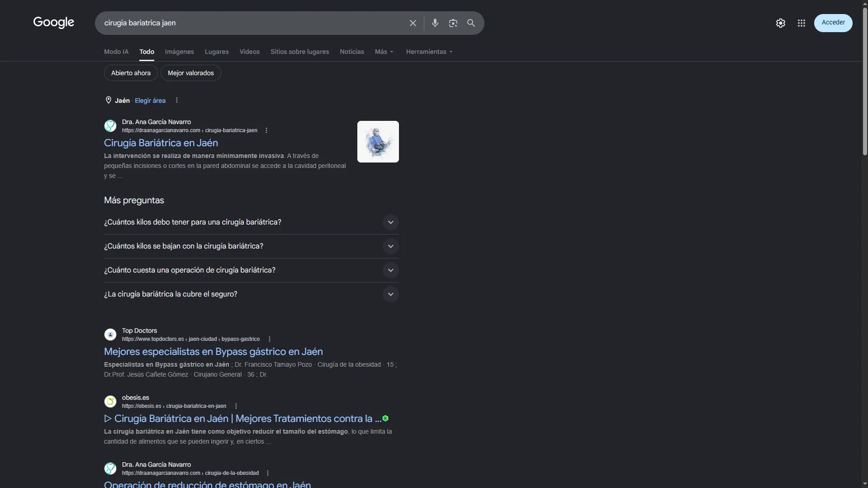The width and height of the screenshot is (868, 488).
Task: Click favicon of the cirugia-de-la-obesidad result
Action: pyautogui.click(x=110, y=469)
